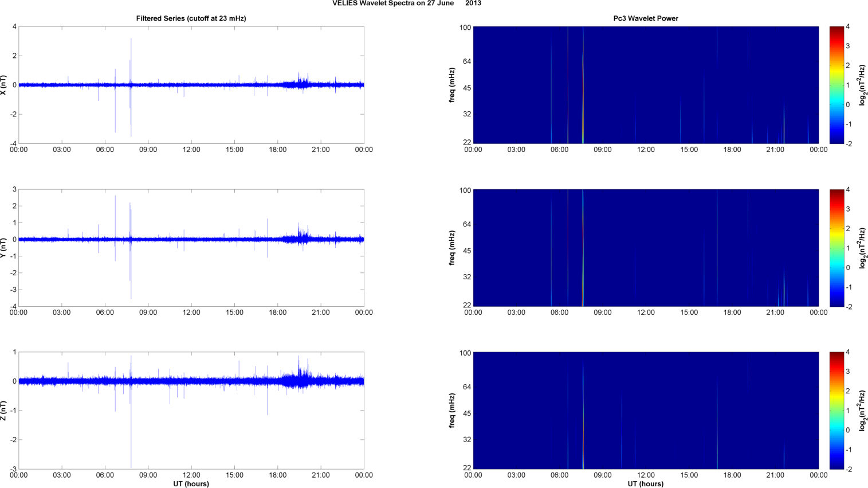Click the 'X (nT)' y-axis label
The image size is (868, 488).
[x=4, y=85]
